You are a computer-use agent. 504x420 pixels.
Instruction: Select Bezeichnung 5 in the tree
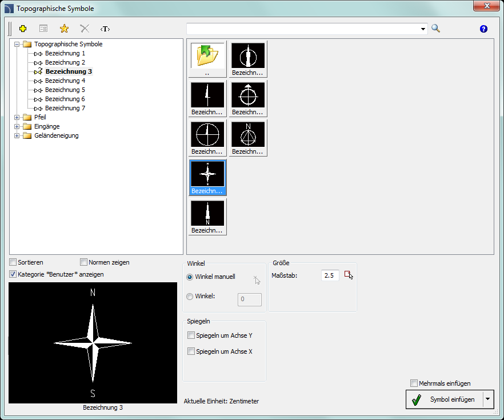coord(65,90)
